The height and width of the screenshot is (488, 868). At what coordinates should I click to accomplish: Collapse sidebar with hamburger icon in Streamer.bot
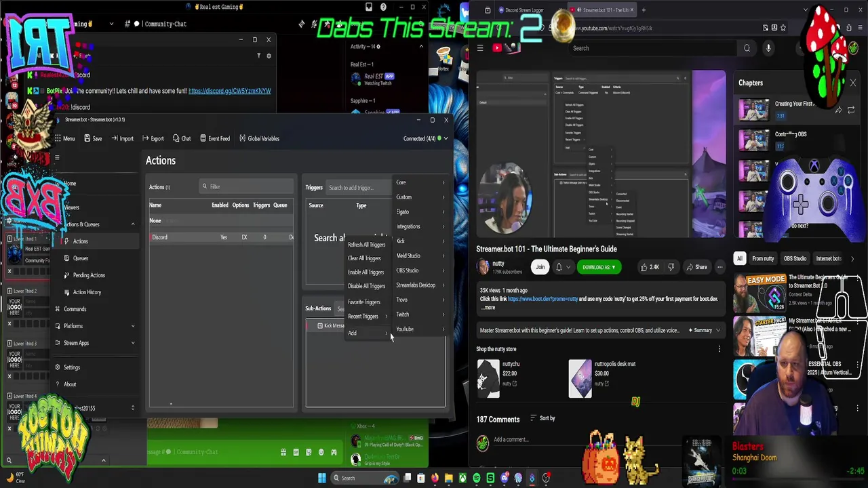57,158
